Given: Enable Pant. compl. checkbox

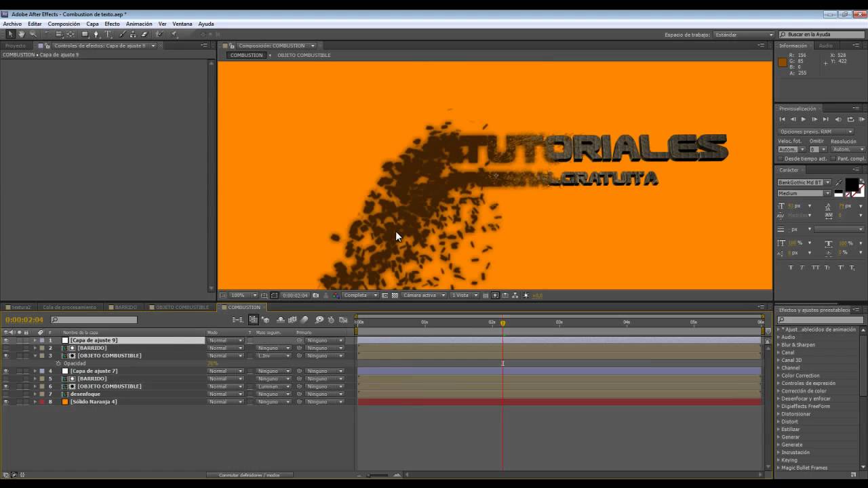Looking at the screenshot, I should pyautogui.click(x=833, y=159).
